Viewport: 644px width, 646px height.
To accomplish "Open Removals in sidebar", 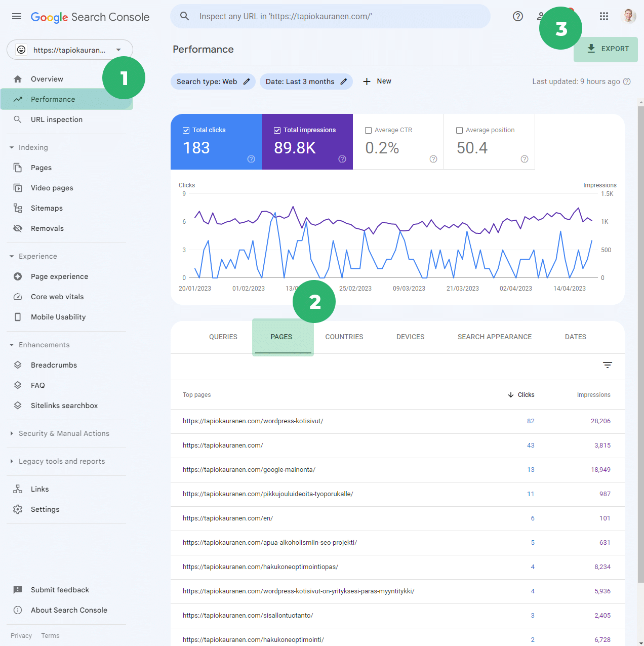I will click(x=67, y=228).
